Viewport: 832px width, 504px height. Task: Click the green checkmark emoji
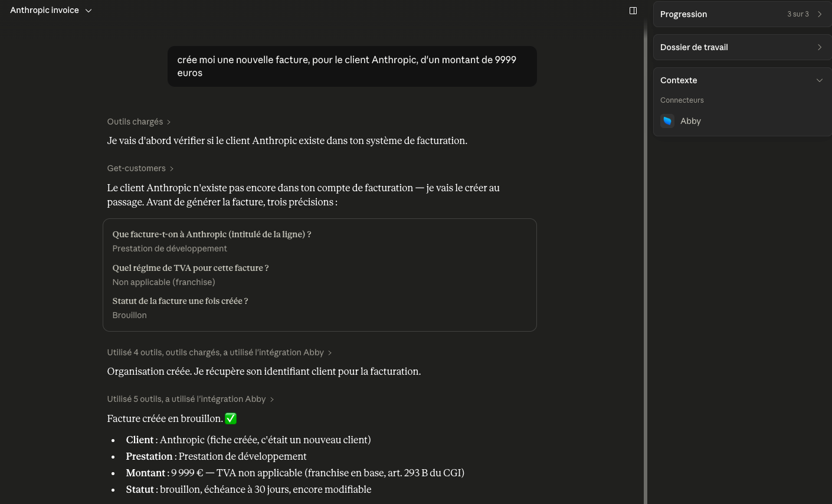point(231,418)
